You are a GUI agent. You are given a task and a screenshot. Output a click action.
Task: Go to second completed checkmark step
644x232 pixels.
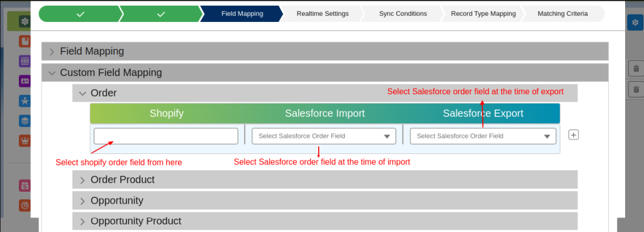pos(161,14)
